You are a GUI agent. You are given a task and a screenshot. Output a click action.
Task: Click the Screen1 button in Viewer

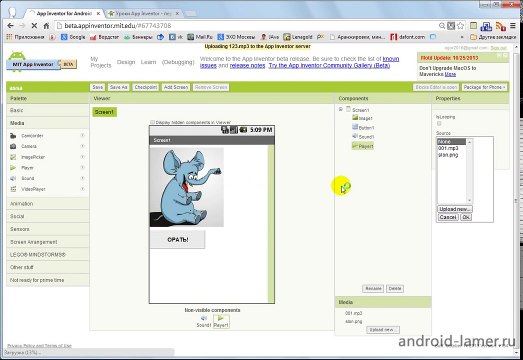pos(104,112)
